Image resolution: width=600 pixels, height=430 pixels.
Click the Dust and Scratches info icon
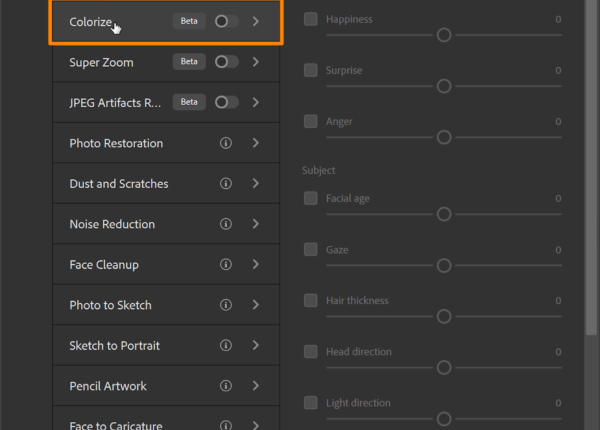226,184
